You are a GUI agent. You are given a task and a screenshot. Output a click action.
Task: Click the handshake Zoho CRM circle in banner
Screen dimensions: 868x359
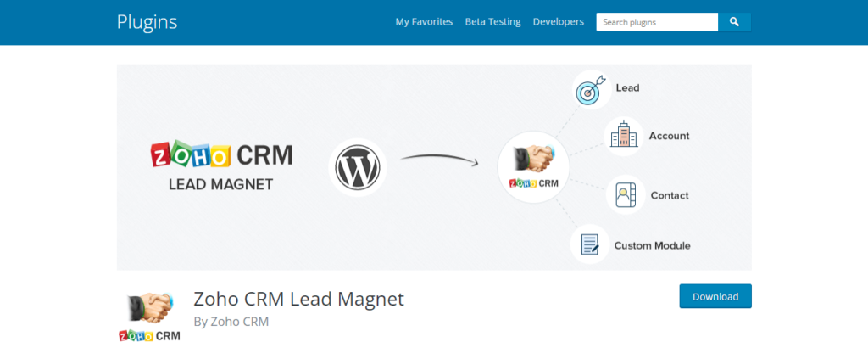pyautogui.click(x=533, y=166)
